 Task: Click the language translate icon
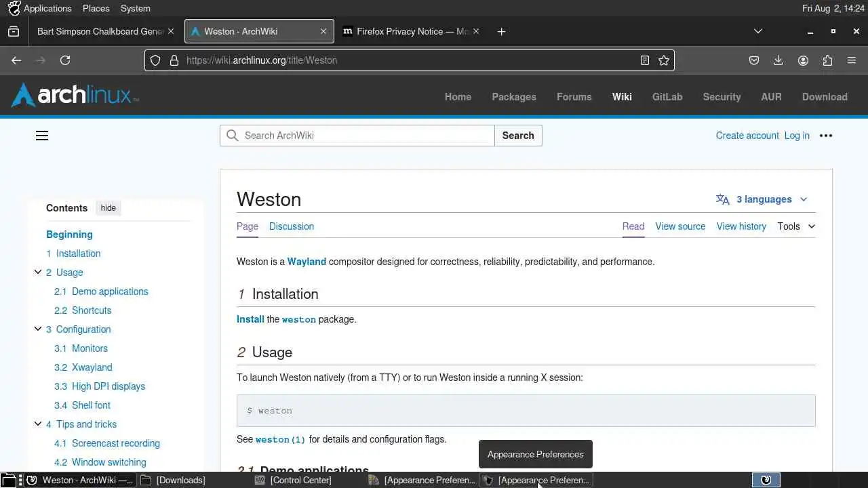tap(723, 199)
